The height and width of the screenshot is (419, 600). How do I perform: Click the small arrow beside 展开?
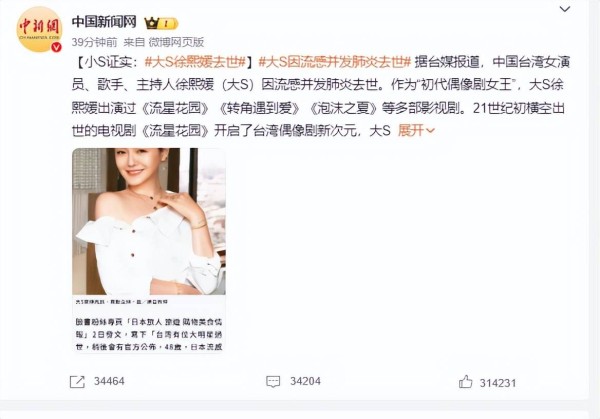coord(430,131)
